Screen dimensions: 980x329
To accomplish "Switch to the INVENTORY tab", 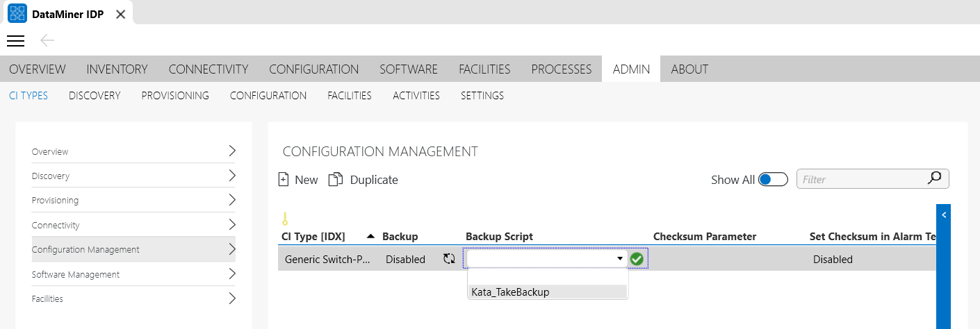I will point(117,69).
